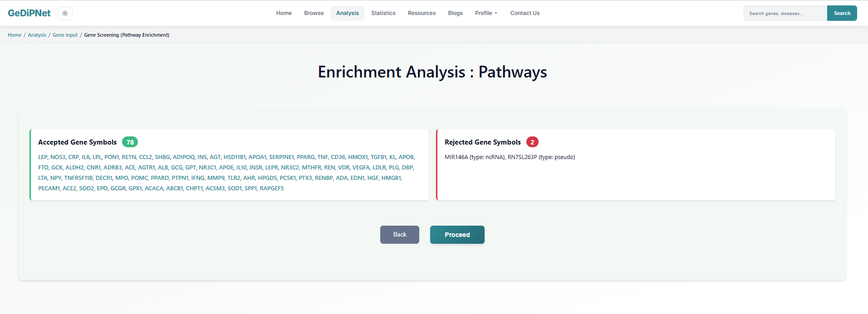Image resolution: width=868 pixels, height=314 pixels.
Task: Select the Gene Screening (Pathway Enrichment) breadcrumb
Action: point(127,35)
